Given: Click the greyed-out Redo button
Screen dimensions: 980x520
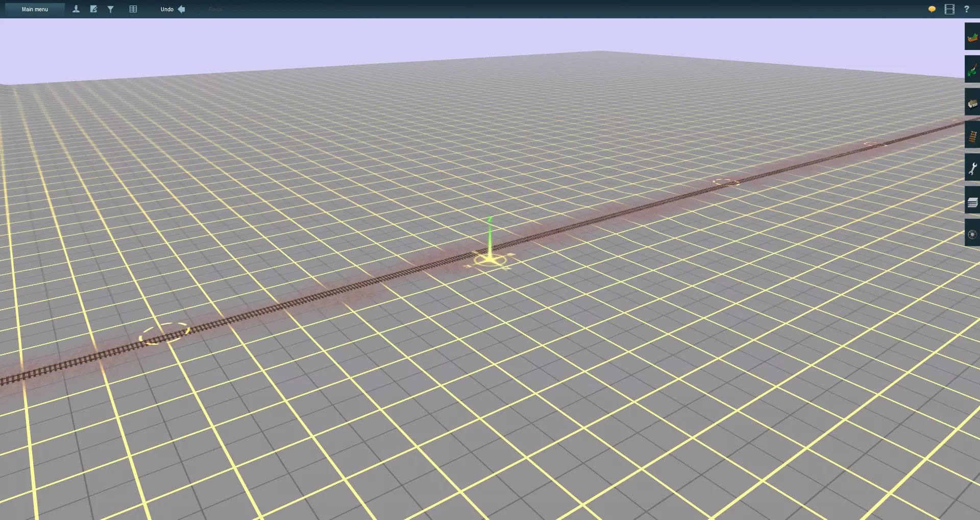Looking at the screenshot, I should click(215, 9).
